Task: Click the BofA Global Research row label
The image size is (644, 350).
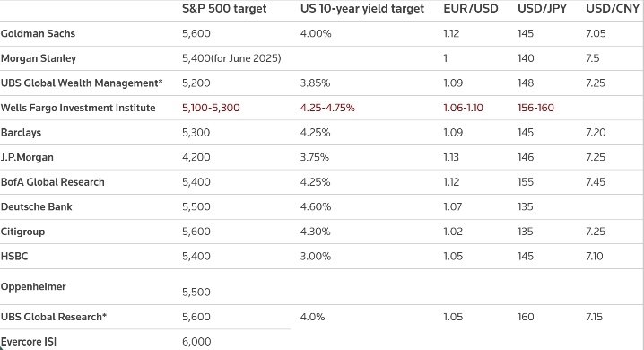Action: [52, 182]
